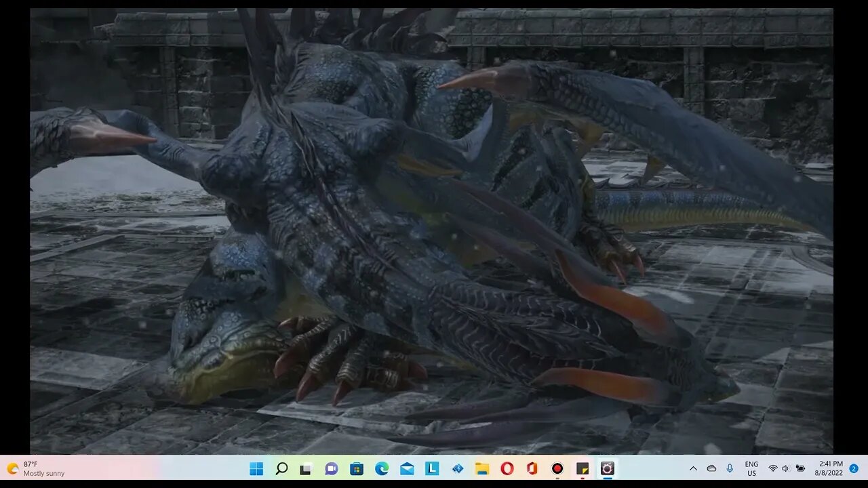This screenshot has width=868, height=488.
Task: Open the Windows Start menu
Action: click(256, 468)
